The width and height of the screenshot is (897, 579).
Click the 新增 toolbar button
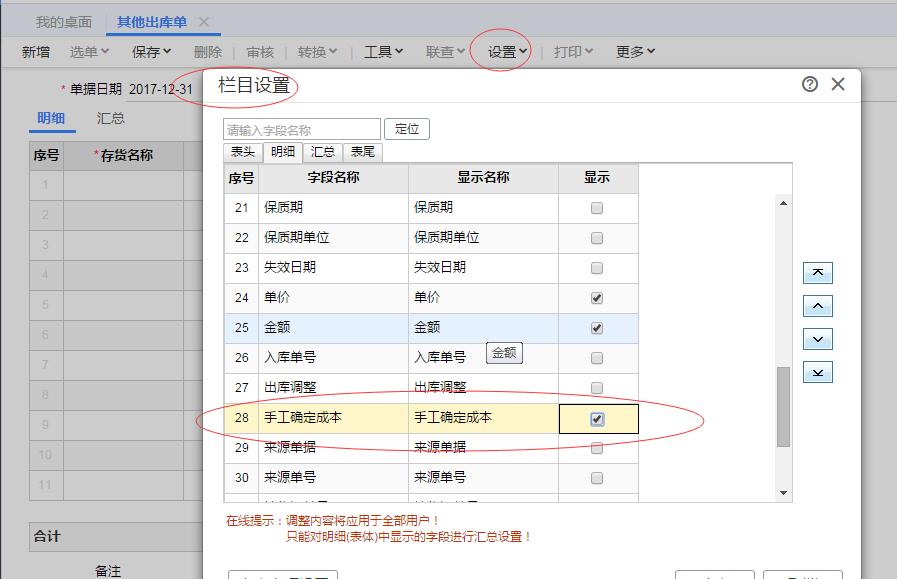[36, 52]
